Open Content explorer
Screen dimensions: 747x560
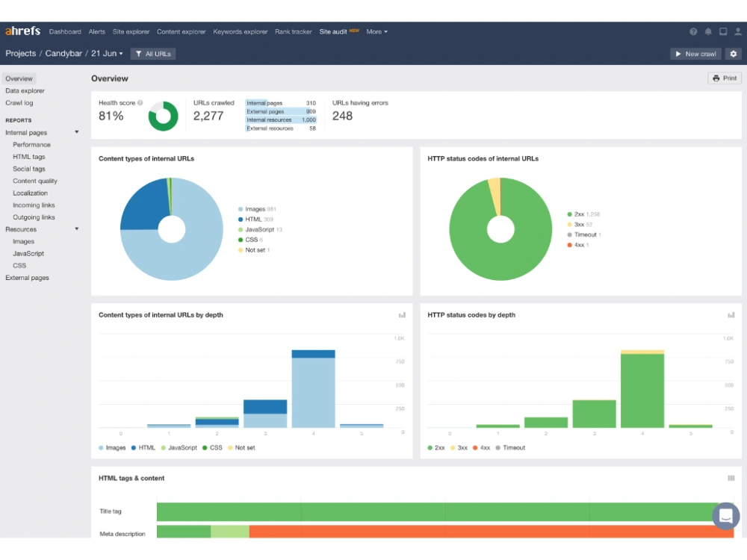[x=181, y=31]
